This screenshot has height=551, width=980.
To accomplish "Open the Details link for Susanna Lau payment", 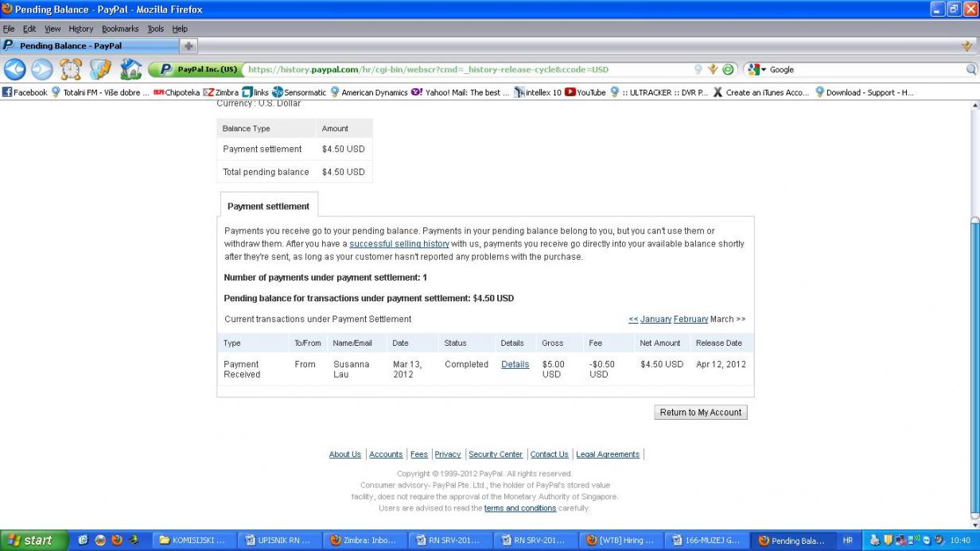I will click(x=515, y=364).
